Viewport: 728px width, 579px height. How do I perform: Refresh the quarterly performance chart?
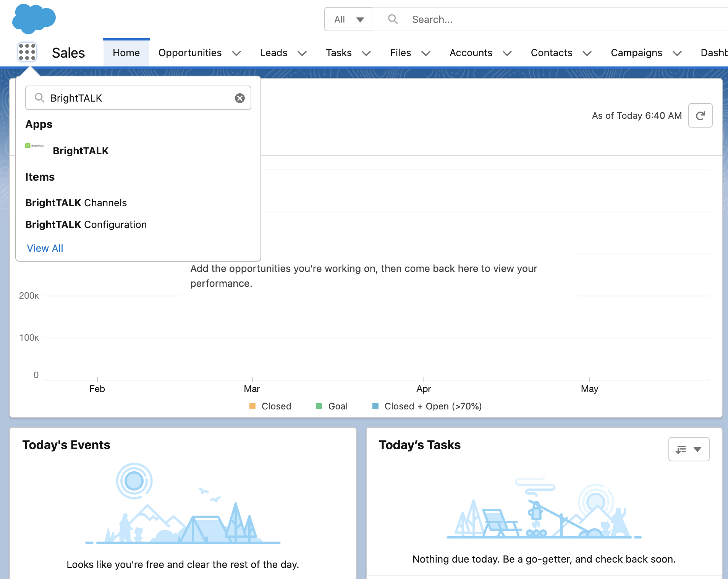tap(700, 115)
